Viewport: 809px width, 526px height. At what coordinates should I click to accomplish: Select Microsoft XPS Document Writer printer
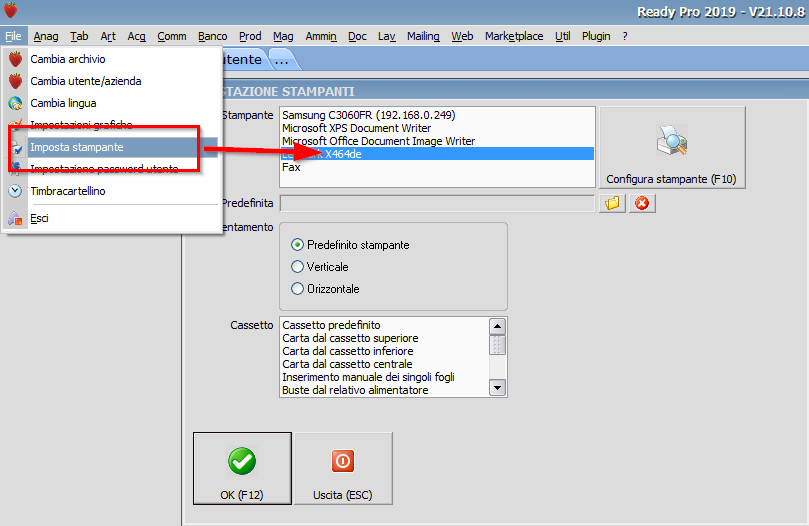(437, 128)
